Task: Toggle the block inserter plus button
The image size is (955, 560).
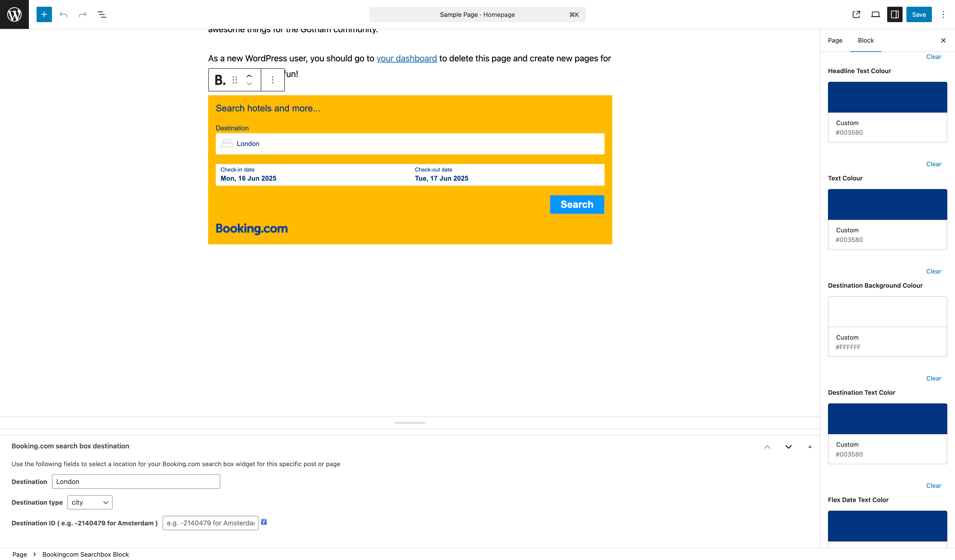Action: tap(44, 14)
